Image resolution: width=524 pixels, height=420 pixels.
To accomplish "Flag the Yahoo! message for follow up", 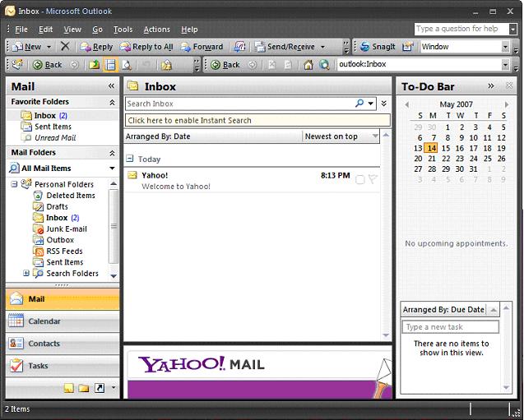I will pos(373,179).
